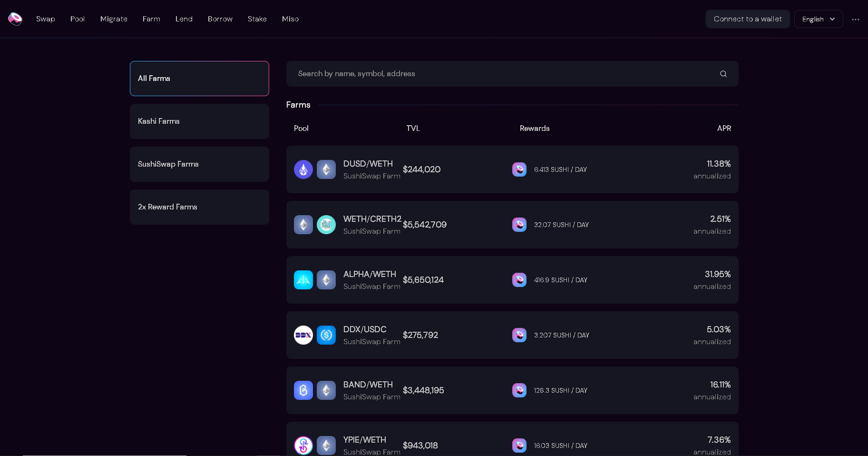Open the Migrate page
868x456 pixels.
(x=114, y=19)
